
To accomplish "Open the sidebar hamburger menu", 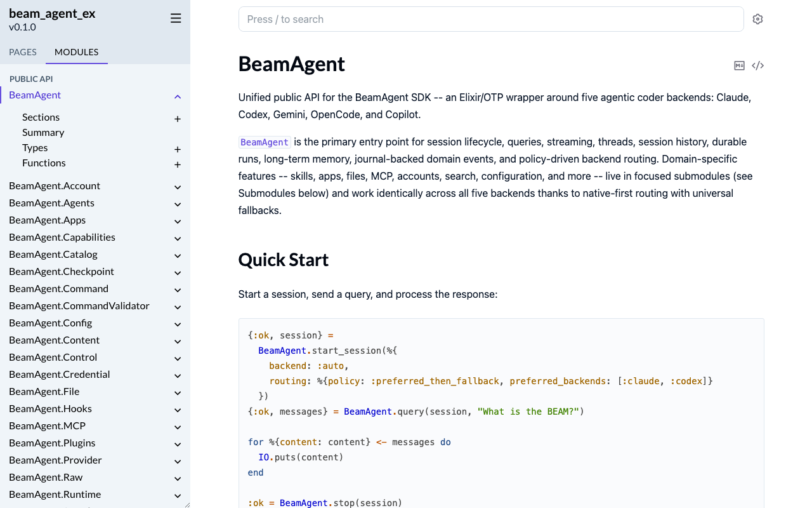I will [x=176, y=18].
